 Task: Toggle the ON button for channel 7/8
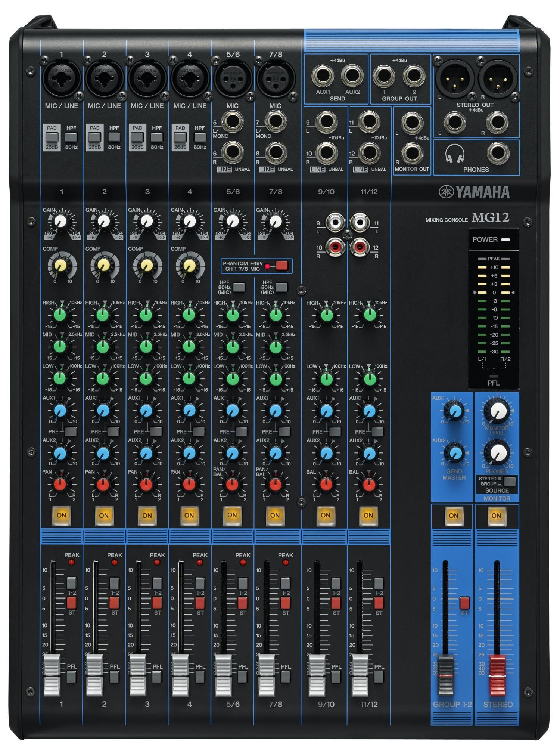275,516
